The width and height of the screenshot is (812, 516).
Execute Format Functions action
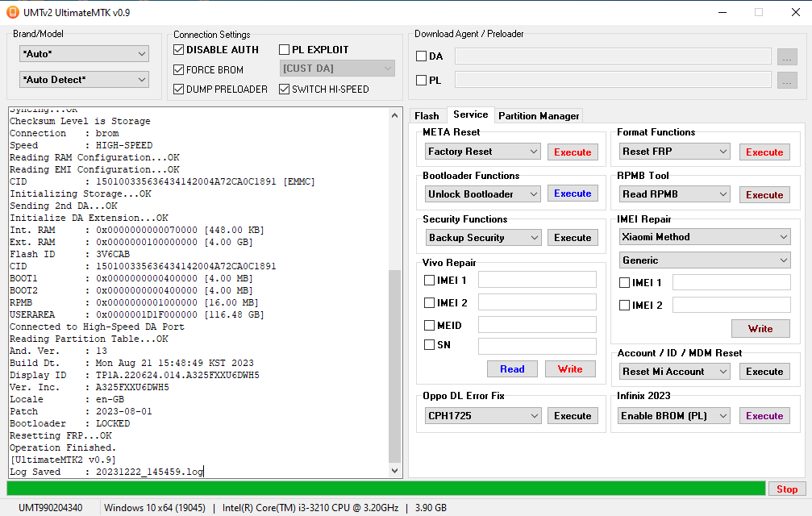point(764,152)
